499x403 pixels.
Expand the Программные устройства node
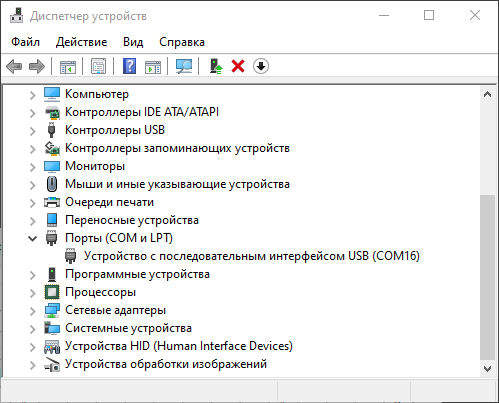coord(32,275)
